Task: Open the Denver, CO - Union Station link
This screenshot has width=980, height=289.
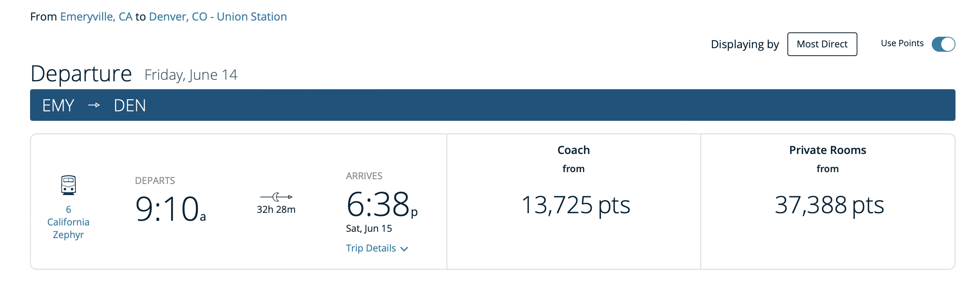Action: tap(218, 17)
